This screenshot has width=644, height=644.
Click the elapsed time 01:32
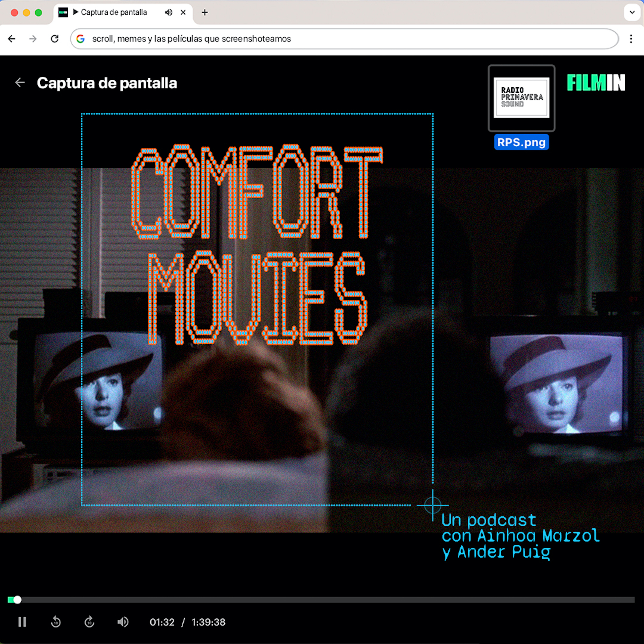pos(162,622)
